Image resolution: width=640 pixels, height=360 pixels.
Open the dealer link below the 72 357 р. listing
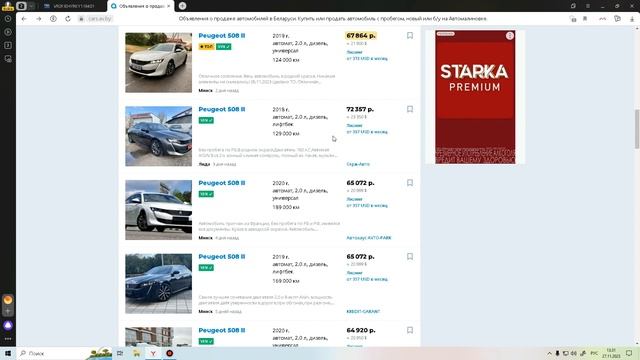[358, 164]
